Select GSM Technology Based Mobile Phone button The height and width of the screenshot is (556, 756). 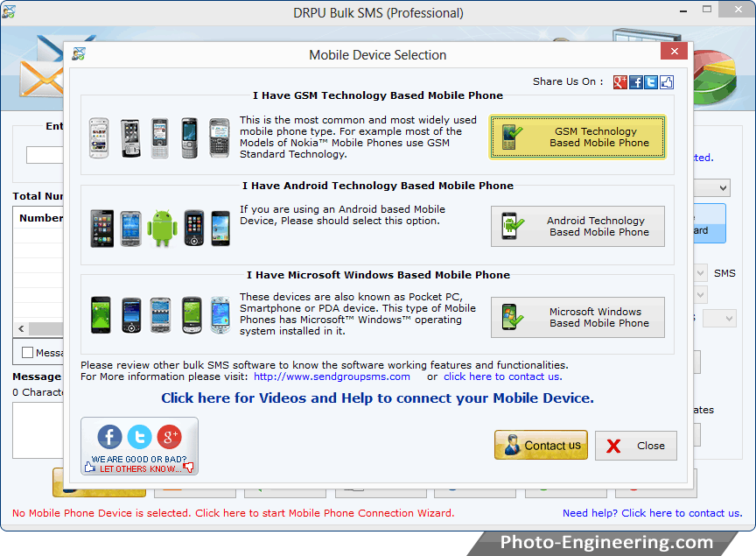(x=577, y=137)
